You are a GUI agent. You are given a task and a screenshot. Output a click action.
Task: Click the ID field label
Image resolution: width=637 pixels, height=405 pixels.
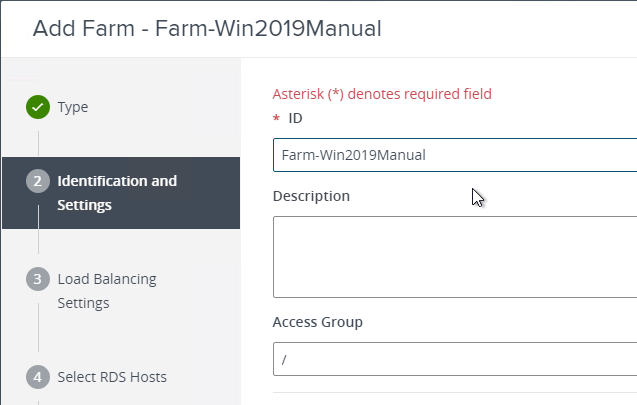295,118
